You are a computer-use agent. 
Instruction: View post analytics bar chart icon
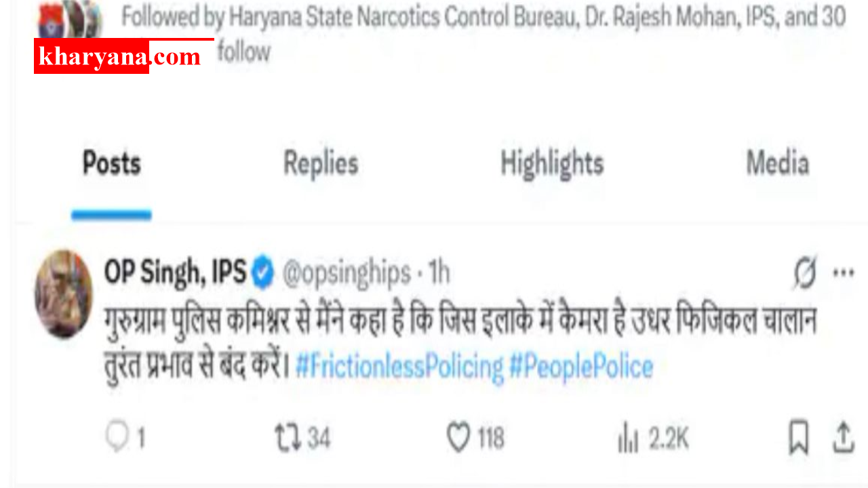tap(628, 439)
